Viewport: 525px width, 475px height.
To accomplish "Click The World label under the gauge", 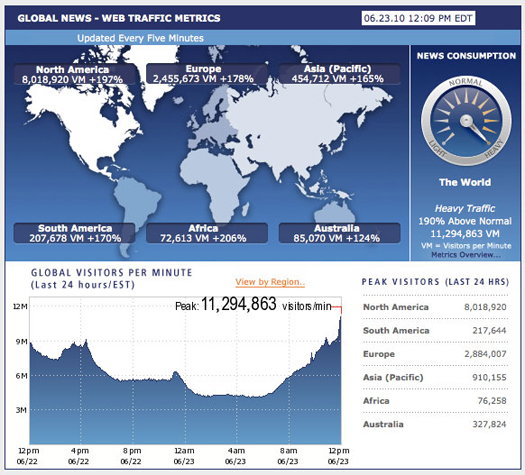I will (x=465, y=182).
